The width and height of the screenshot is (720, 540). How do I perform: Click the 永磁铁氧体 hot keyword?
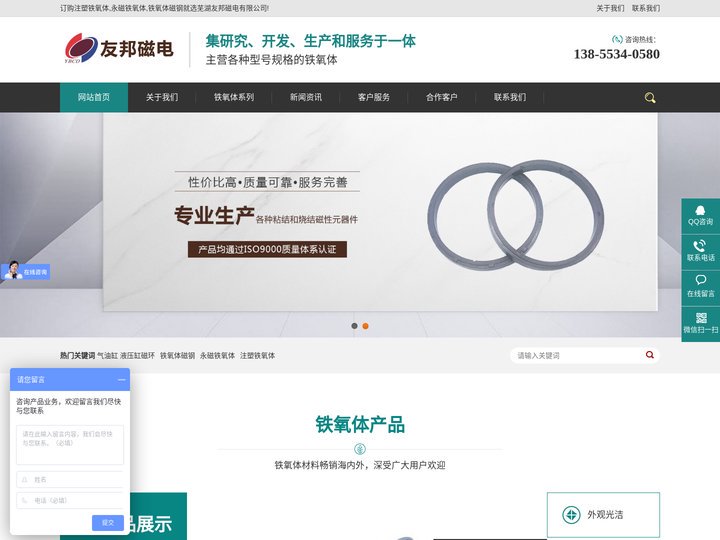click(x=217, y=355)
